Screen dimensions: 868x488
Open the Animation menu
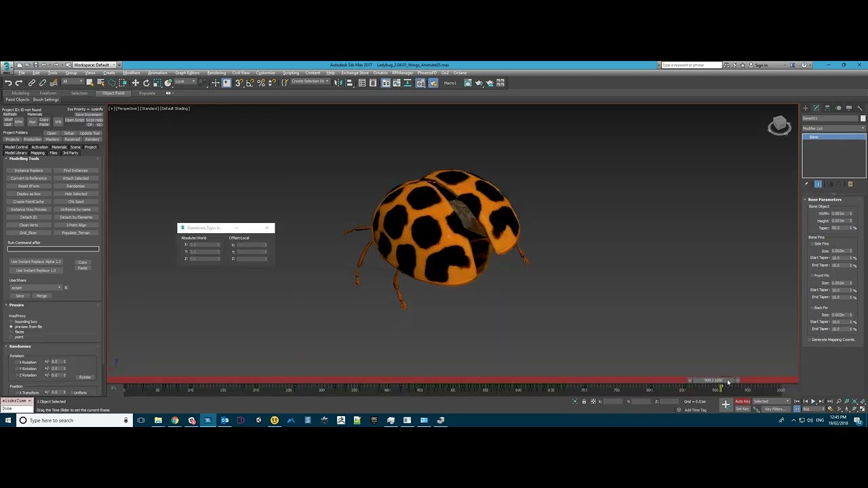tap(157, 73)
